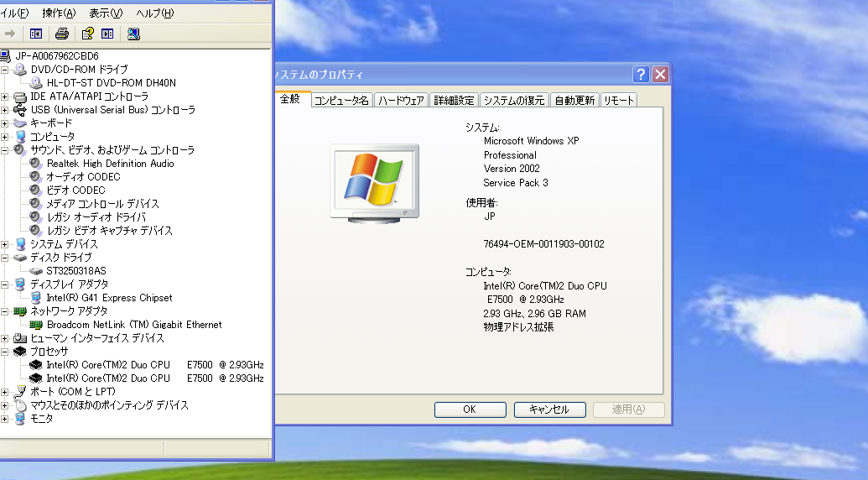Click the システム デバイス category icon
Image resolution: width=868 pixels, height=480 pixels.
[20, 244]
